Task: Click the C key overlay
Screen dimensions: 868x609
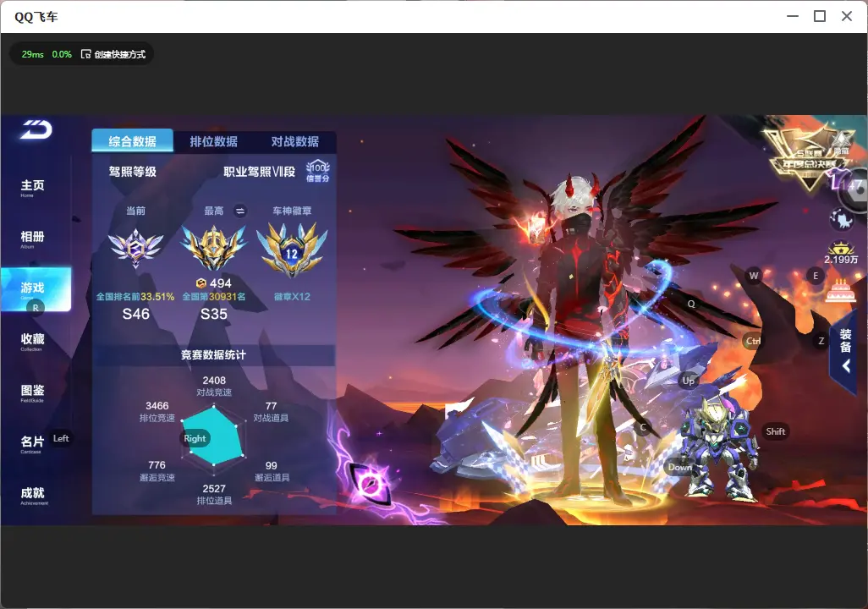Action: point(643,427)
